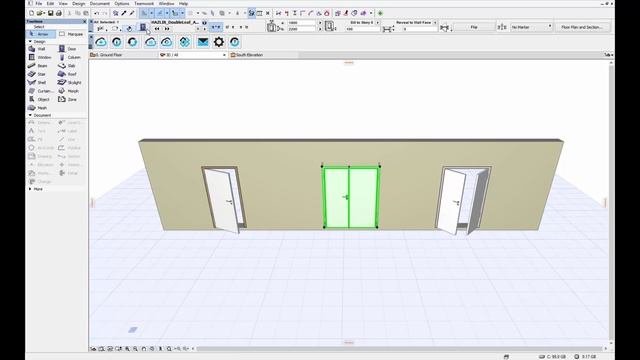Click the cloud sync refresh icon
Viewport: 640px width, 360px height.
pyautogui.click(x=133, y=42)
